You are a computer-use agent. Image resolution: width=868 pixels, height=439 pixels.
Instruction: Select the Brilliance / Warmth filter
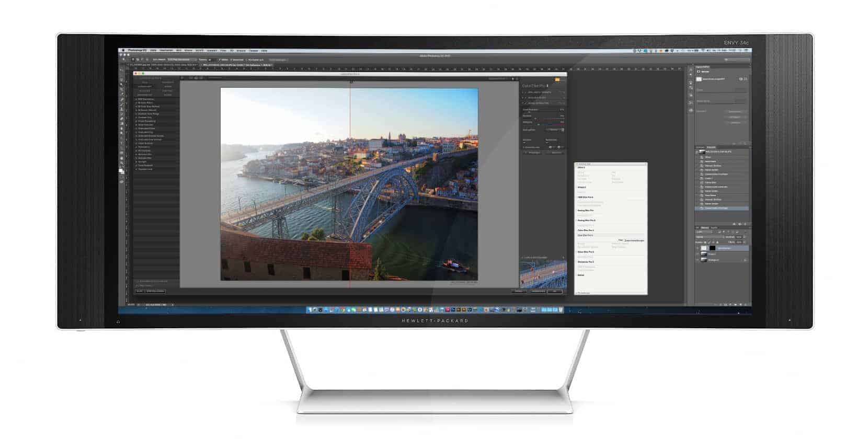click(x=146, y=110)
